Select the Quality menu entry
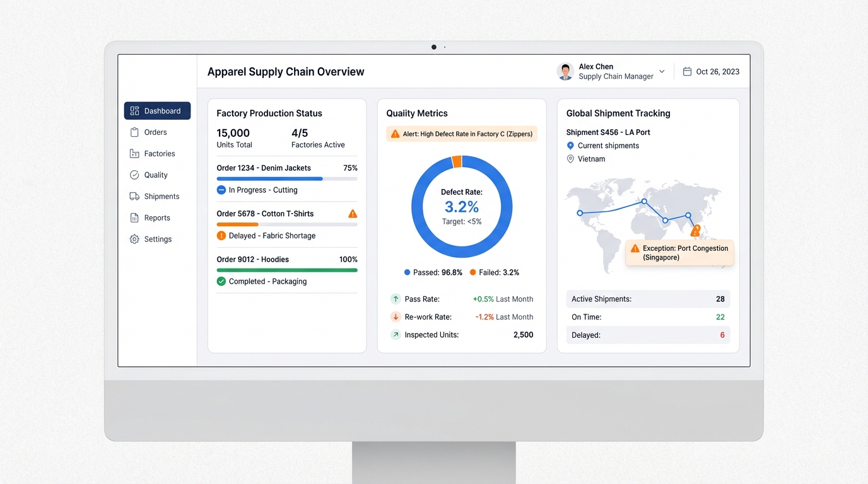This screenshot has height=484, width=868. [155, 175]
